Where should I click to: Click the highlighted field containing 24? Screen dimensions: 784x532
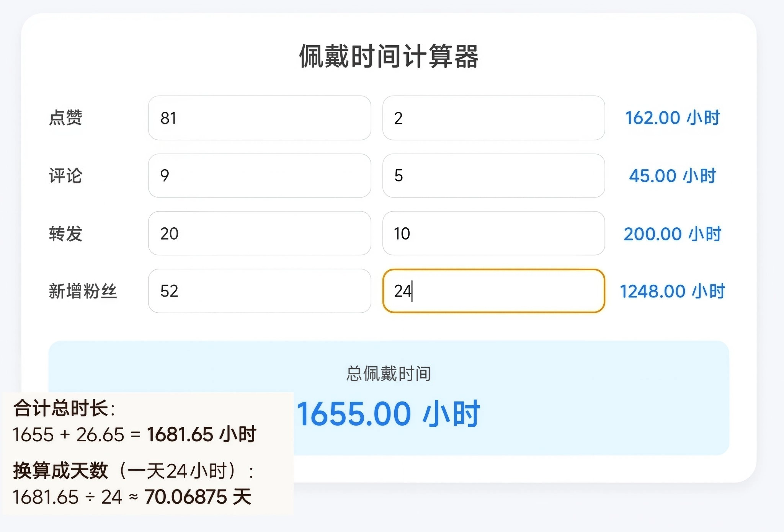(493, 291)
